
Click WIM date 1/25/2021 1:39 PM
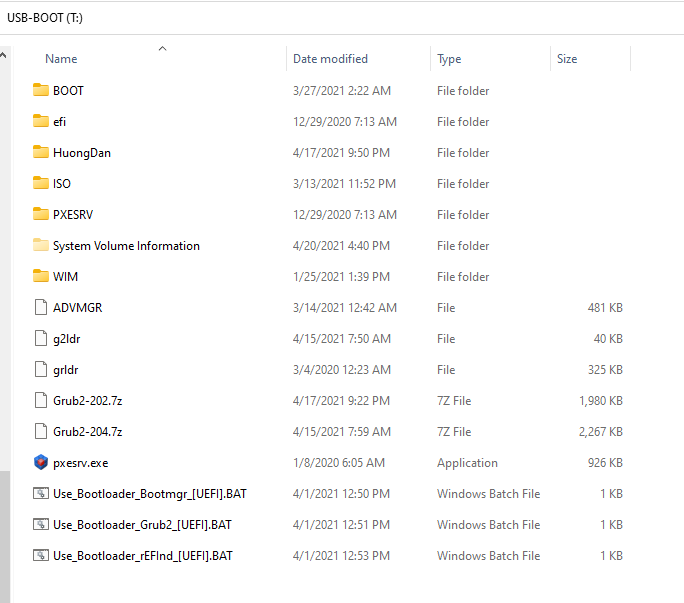tap(341, 277)
